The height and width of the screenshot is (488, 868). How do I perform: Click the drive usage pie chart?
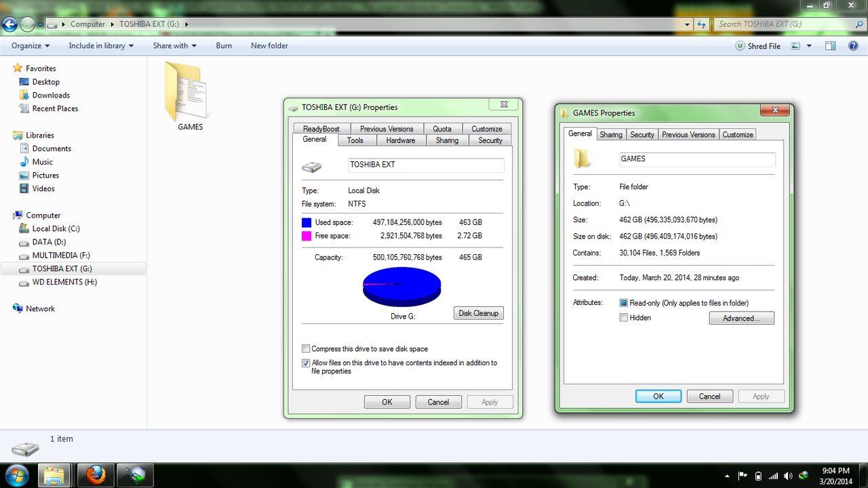402,287
